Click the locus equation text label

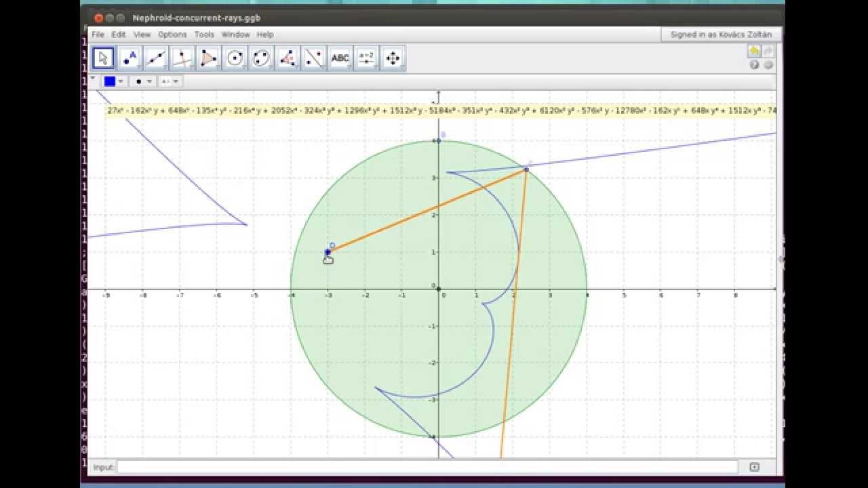click(x=441, y=110)
